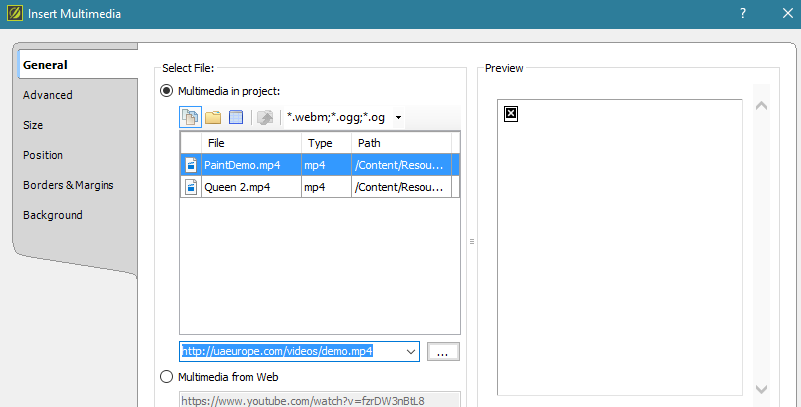
Task: Select the Queen 2.mp4 file name
Action: click(x=237, y=187)
